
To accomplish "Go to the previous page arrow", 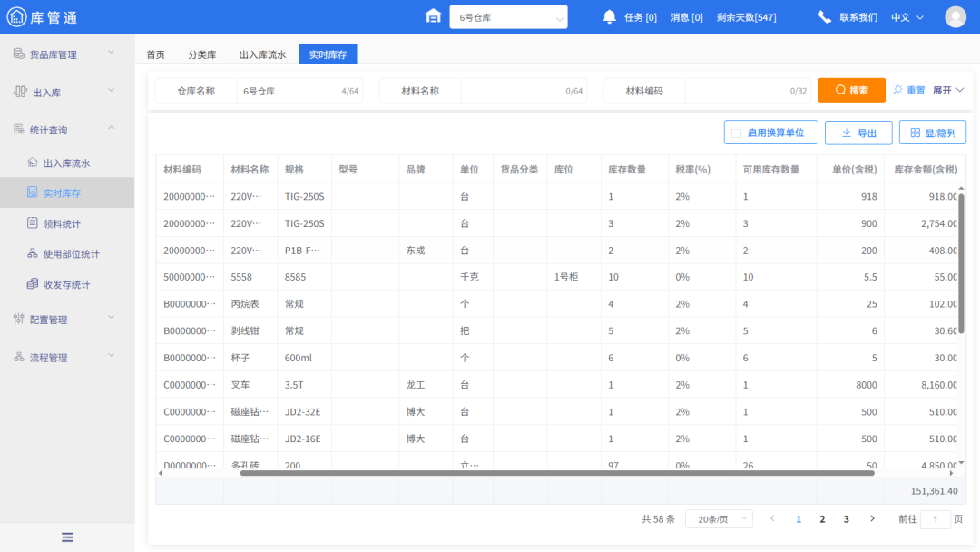I will tap(772, 519).
